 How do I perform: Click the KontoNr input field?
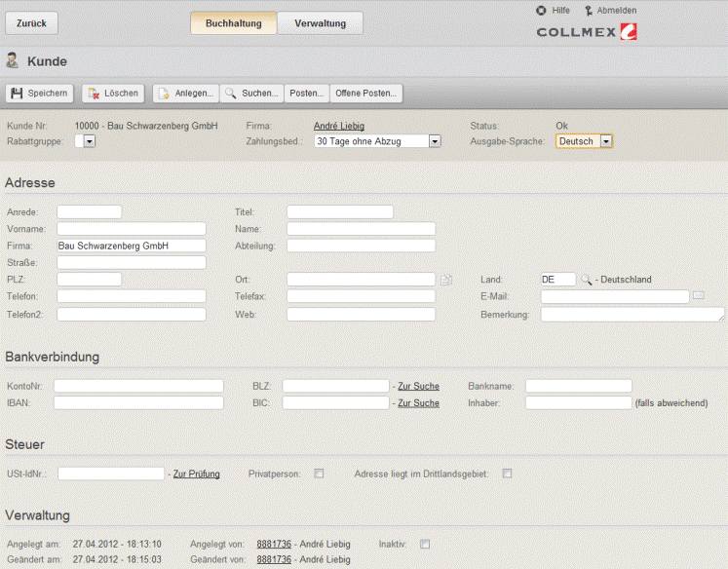click(x=138, y=386)
